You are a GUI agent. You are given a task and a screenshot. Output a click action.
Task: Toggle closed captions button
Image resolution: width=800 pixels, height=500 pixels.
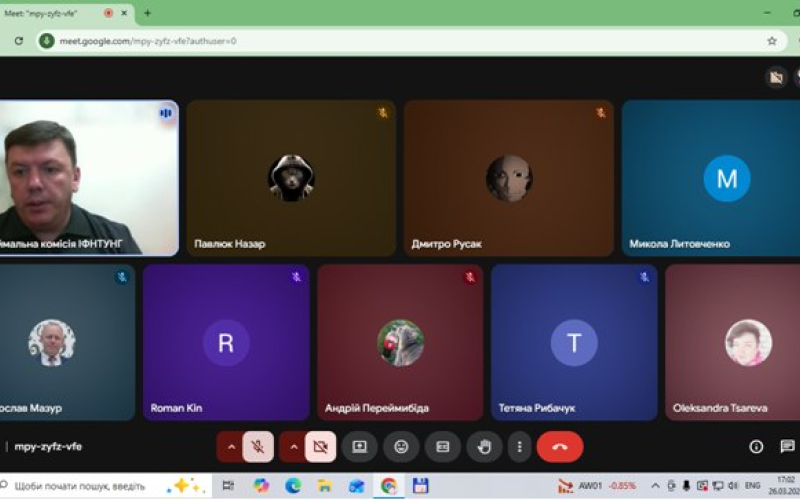tap(442, 447)
